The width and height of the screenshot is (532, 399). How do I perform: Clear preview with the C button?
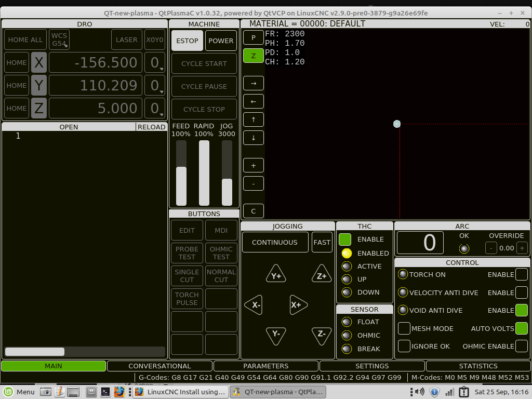pos(254,211)
